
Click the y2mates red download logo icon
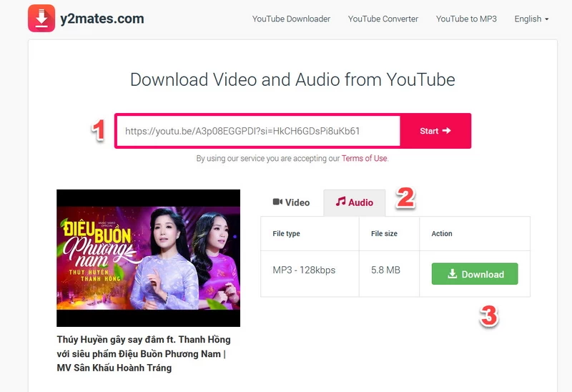[41, 19]
